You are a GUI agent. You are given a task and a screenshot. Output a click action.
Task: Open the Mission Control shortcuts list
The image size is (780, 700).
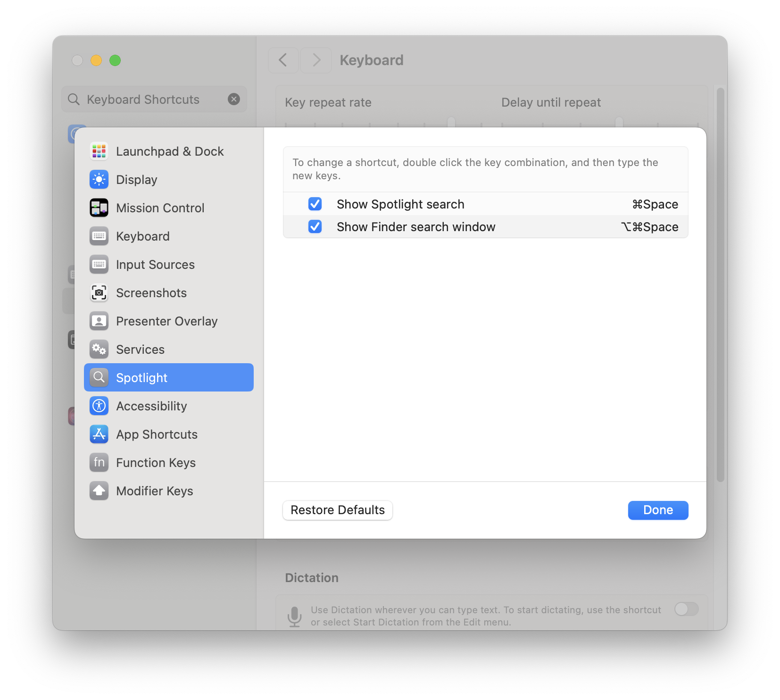pyautogui.click(x=169, y=208)
